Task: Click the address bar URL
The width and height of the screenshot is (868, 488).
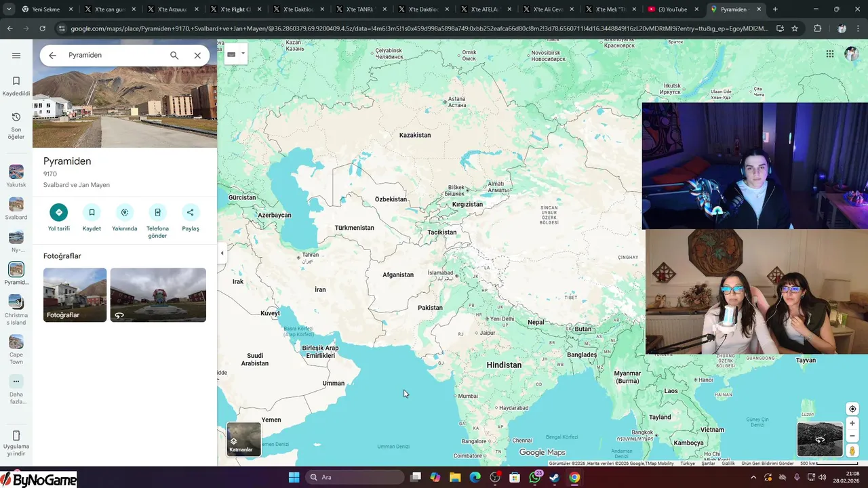Action: tap(419, 28)
